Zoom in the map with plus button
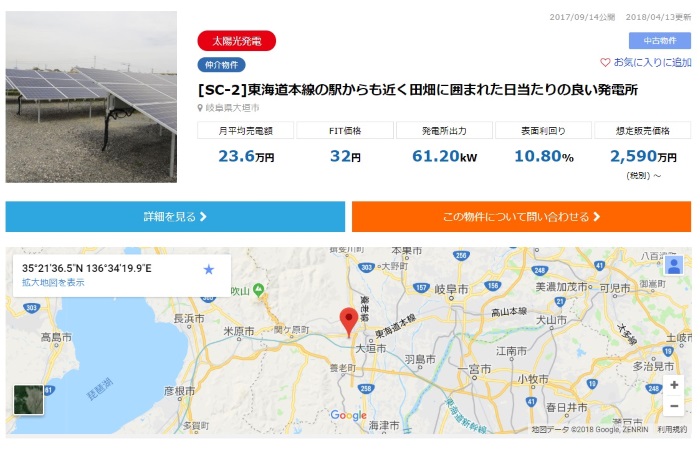The height and width of the screenshot is (451, 700). coord(674,385)
